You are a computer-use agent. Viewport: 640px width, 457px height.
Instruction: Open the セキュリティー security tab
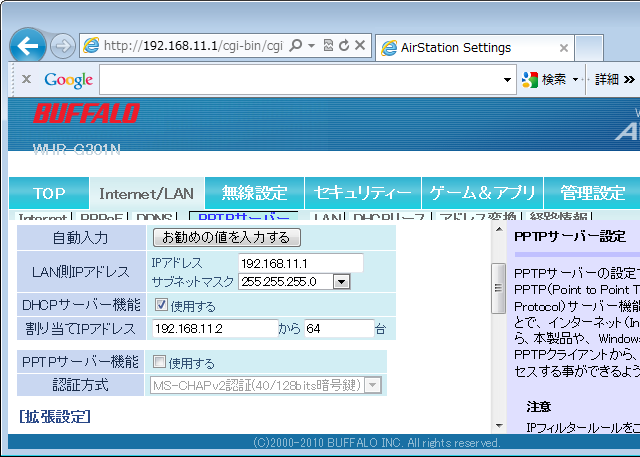click(362, 193)
